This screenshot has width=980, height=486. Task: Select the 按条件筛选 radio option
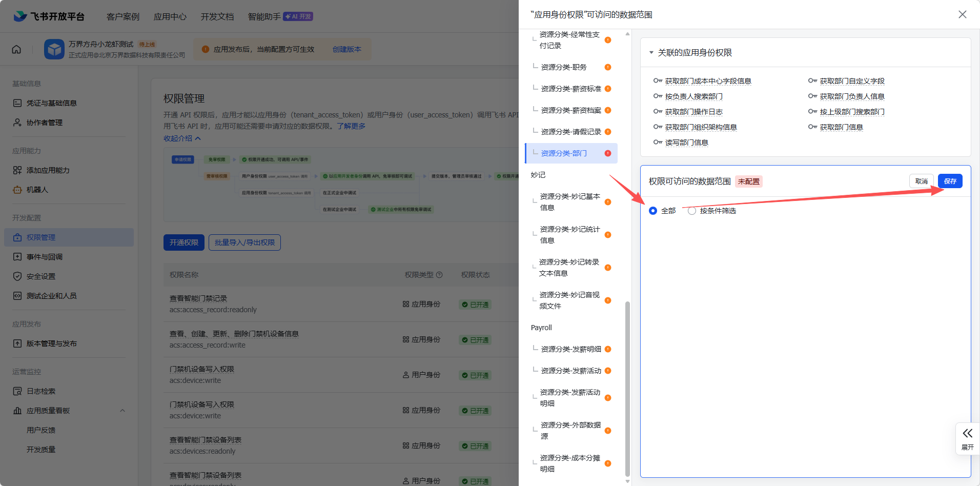(x=692, y=211)
